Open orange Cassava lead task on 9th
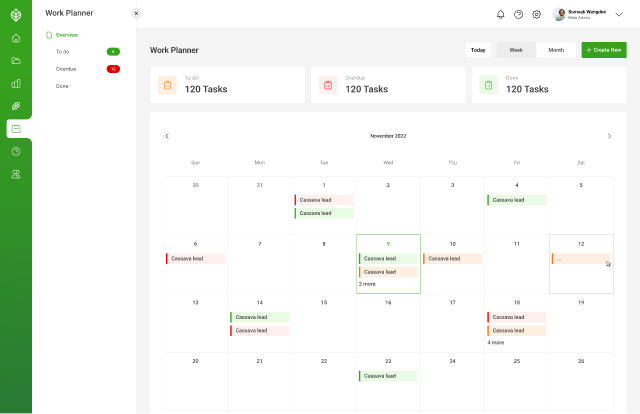Screen dimensions: 640x414 [388, 272]
